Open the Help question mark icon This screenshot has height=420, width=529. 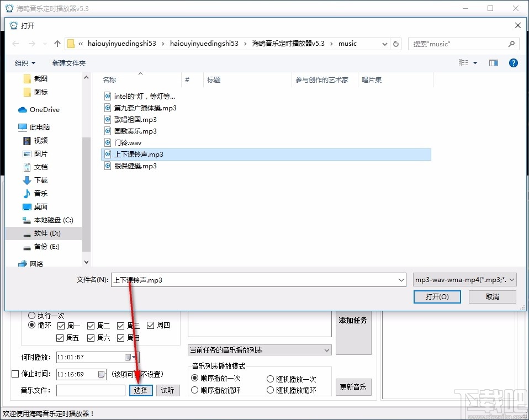514,62
